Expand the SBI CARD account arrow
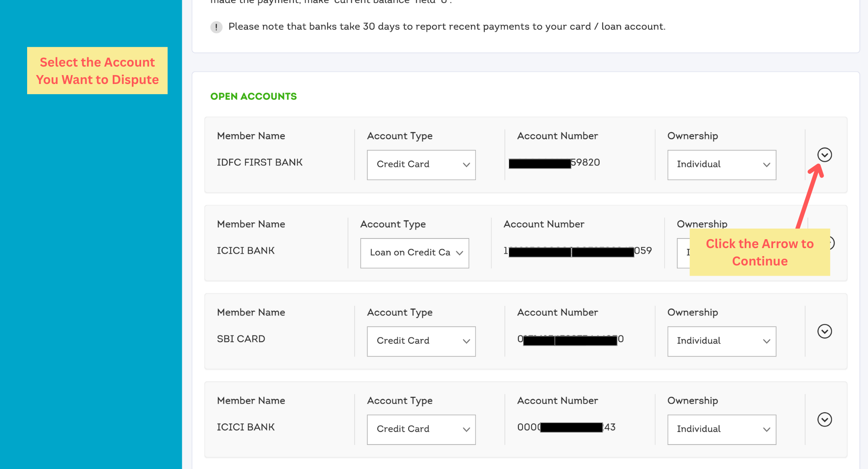Viewport: 868px width, 469px height. click(x=824, y=331)
